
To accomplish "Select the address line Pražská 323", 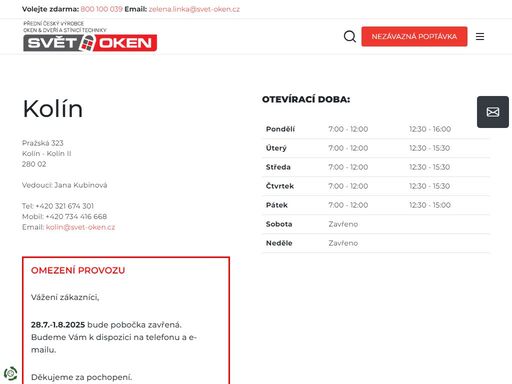I will (x=43, y=143).
